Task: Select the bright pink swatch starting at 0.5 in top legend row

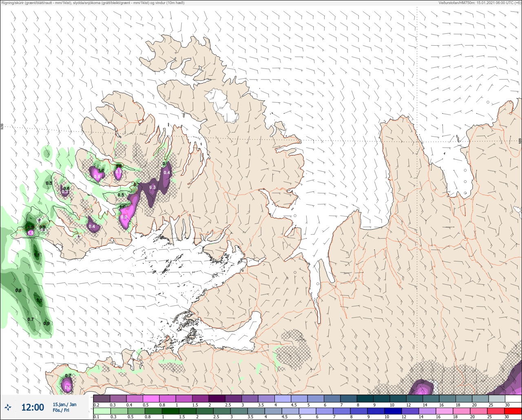Action: pos(151,398)
